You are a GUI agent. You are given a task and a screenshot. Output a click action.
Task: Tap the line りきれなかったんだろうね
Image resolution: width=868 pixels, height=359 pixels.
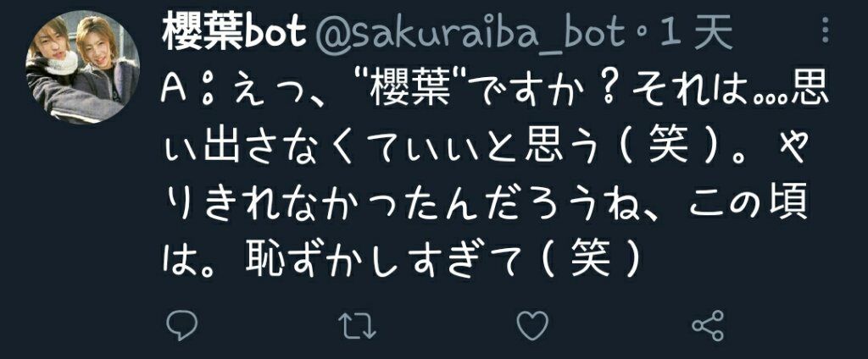click(486, 206)
